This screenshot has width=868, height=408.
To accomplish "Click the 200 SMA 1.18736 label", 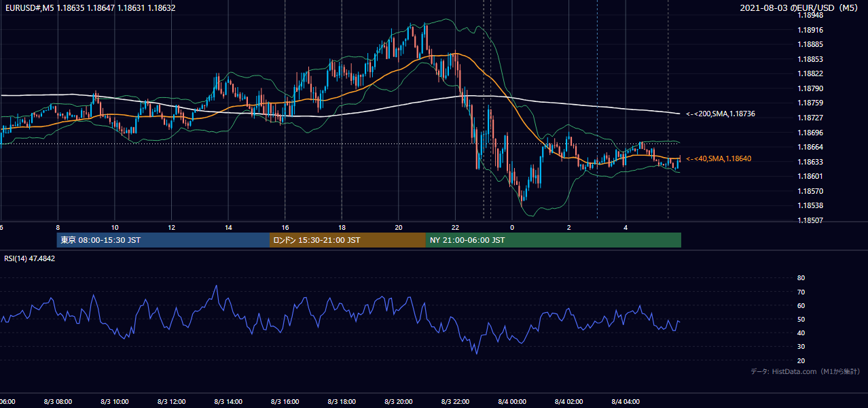I will 721,114.
